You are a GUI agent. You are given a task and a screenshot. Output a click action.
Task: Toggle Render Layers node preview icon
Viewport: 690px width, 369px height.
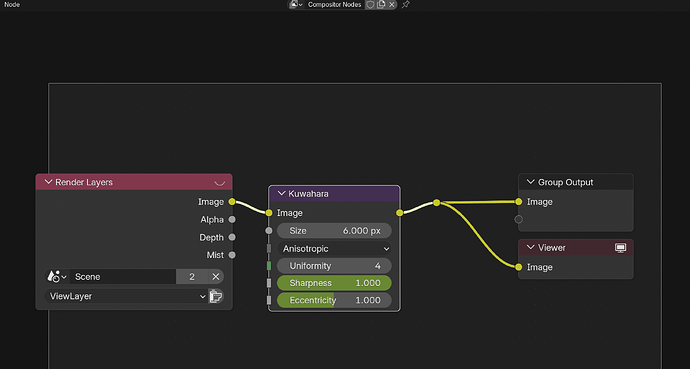pyautogui.click(x=220, y=183)
